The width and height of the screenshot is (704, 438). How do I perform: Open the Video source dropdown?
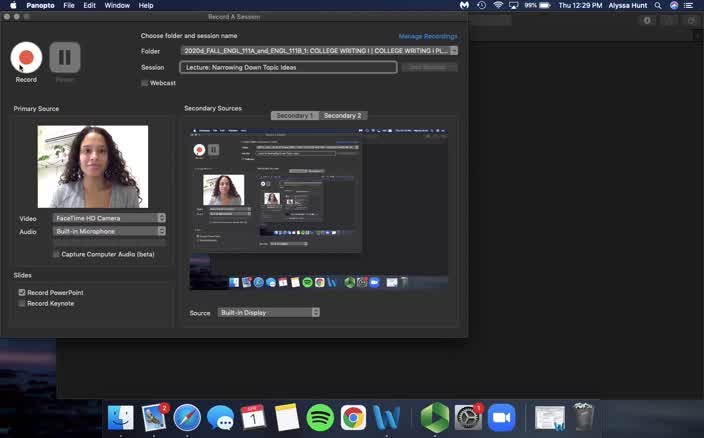pyautogui.click(x=110, y=218)
